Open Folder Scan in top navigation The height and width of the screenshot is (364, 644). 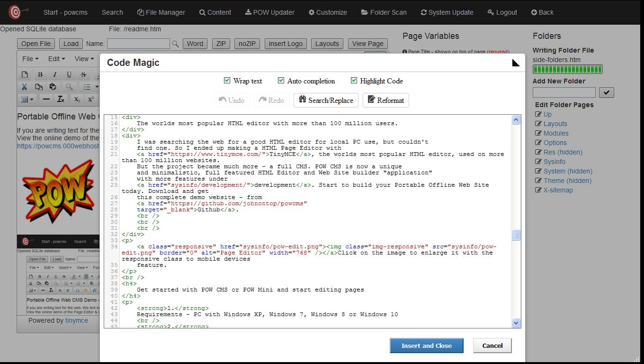(x=384, y=12)
